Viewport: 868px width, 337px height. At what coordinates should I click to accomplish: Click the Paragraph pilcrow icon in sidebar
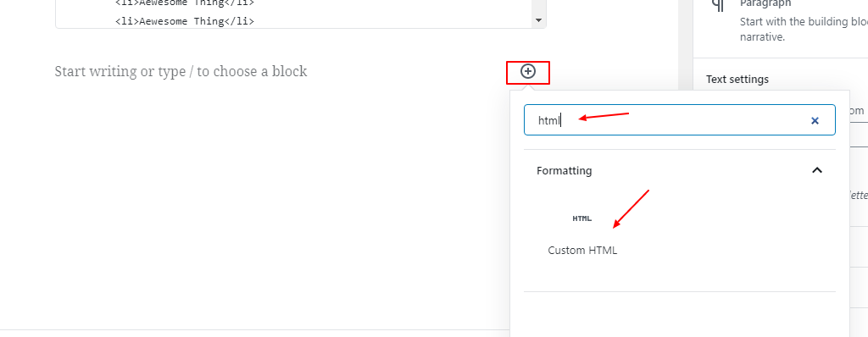[x=718, y=6]
